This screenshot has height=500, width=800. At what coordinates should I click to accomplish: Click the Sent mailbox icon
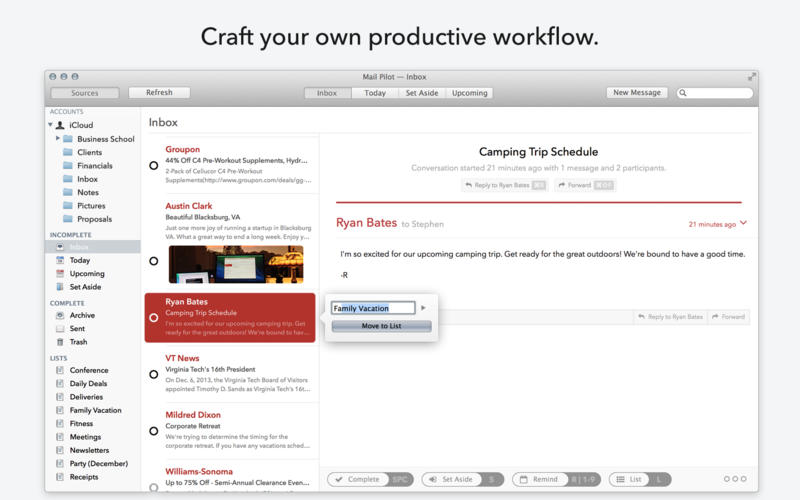[60, 329]
